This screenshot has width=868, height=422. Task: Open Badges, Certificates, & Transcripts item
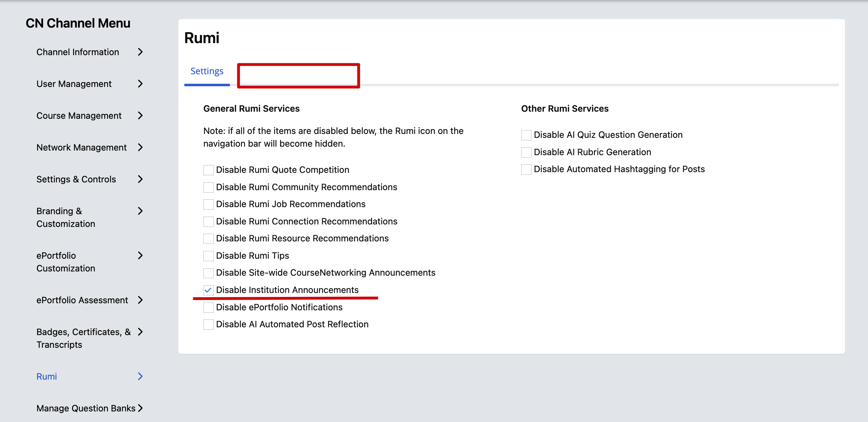click(x=83, y=338)
